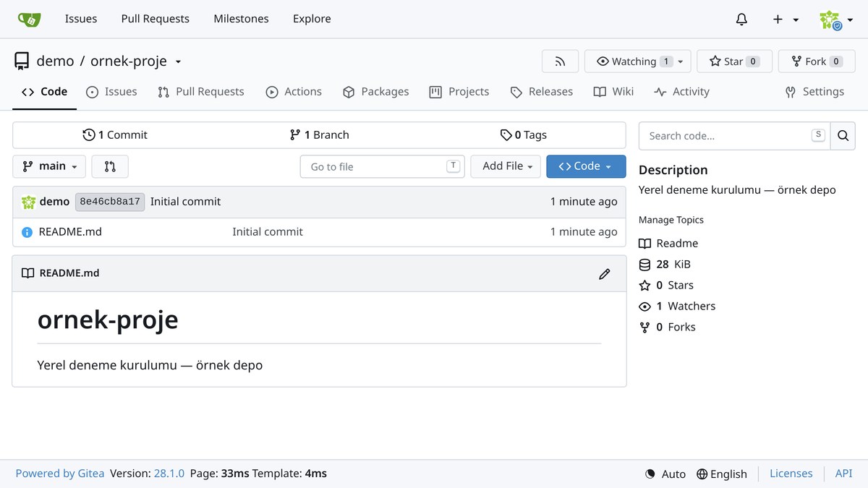The image size is (868, 488).
Task: Click the compare branches icon button
Action: [x=110, y=166]
